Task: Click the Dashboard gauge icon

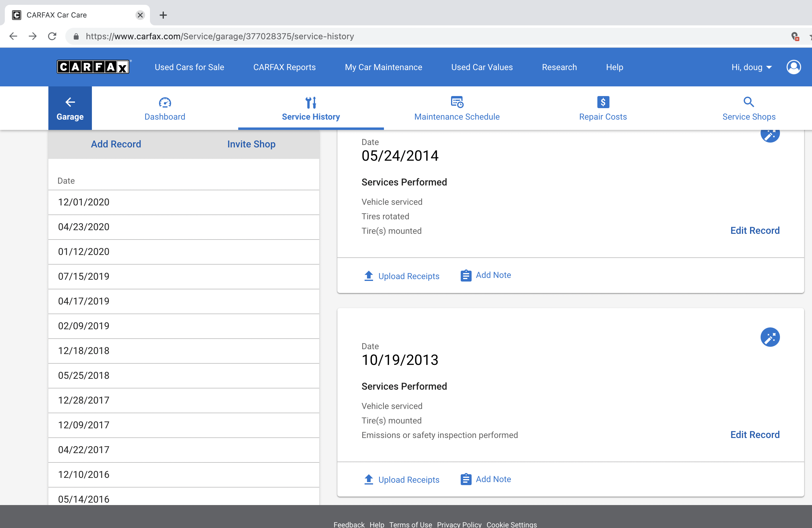Action: tap(165, 102)
